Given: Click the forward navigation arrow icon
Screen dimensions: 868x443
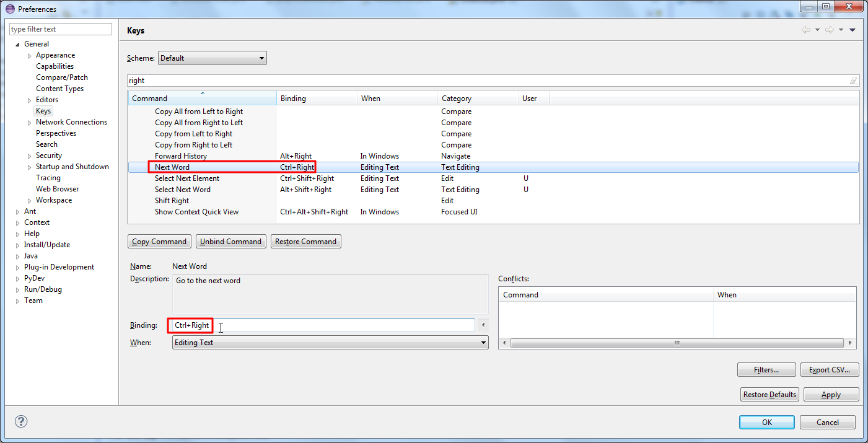Looking at the screenshot, I should [829, 30].
